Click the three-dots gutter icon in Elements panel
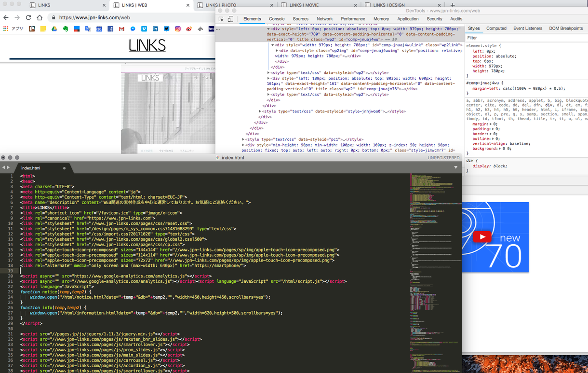The height and width of the screenshot is (373, 588). tap(218, 29)
